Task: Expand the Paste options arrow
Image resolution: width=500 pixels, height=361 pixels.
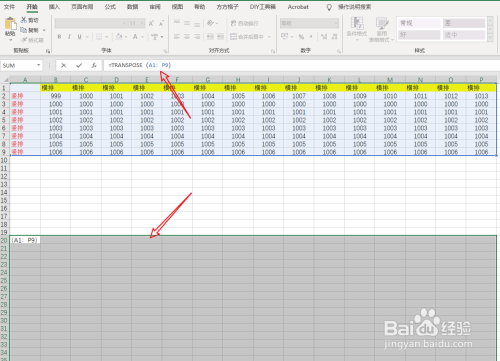Action: pyautogui.click(x=10, y=40)
